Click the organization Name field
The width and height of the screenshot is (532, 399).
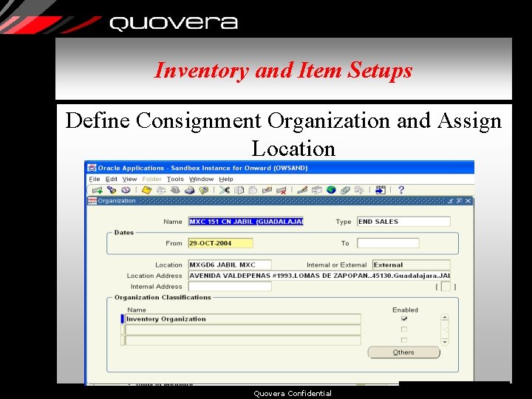point(245,222)
